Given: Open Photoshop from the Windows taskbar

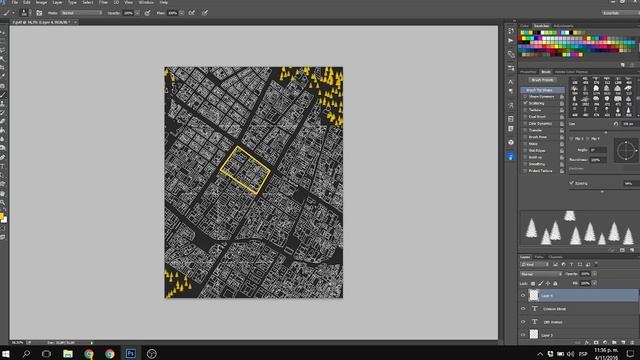Looking at the screenshot, I should coord(131,353).
